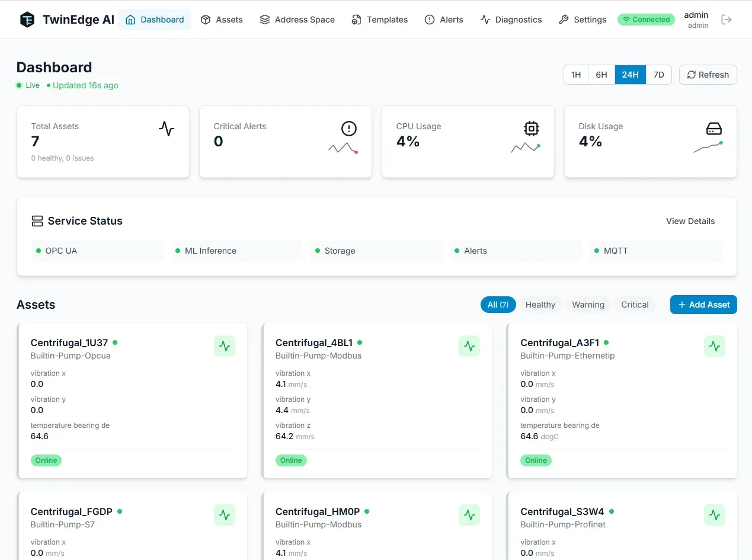The width and height of the screenshot is (752, 560).
Task: Click the Alerts service status chip
Action: coord(516,251)
